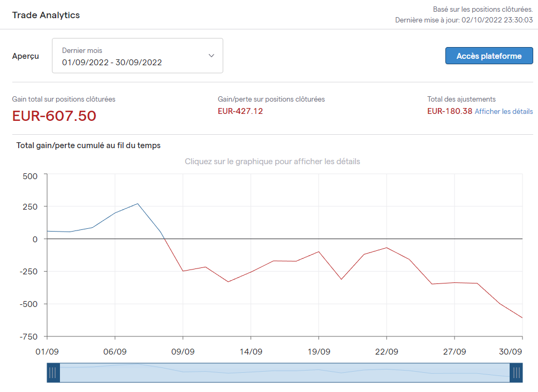Click the 14/09 label on the date axis
This screenshot has width=538, height=392.
(251, 352)
